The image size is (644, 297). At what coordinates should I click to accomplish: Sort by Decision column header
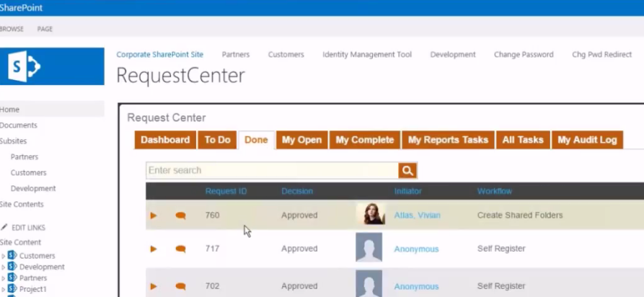click(297, 192)
